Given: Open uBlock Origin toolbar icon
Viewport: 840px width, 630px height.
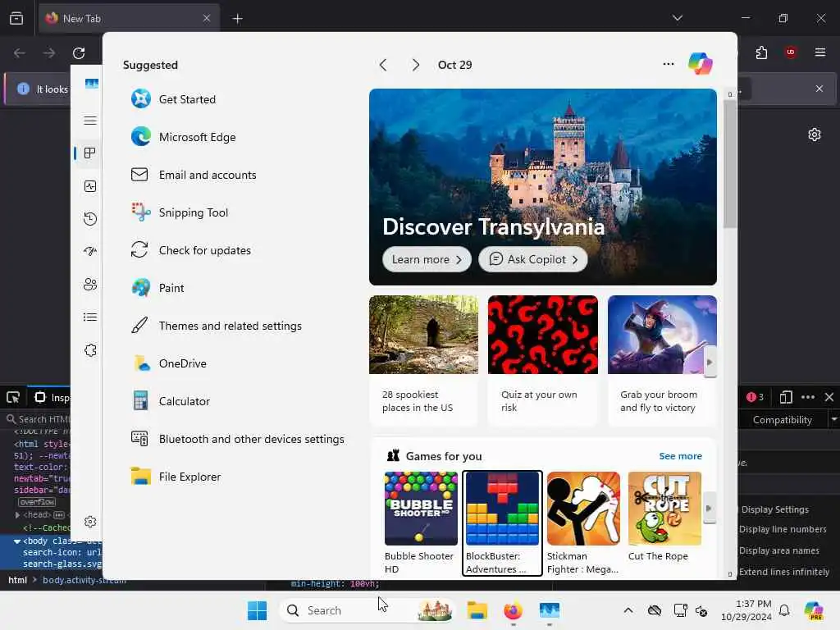Looking at the screenshot, I should (x=791, y=52).
